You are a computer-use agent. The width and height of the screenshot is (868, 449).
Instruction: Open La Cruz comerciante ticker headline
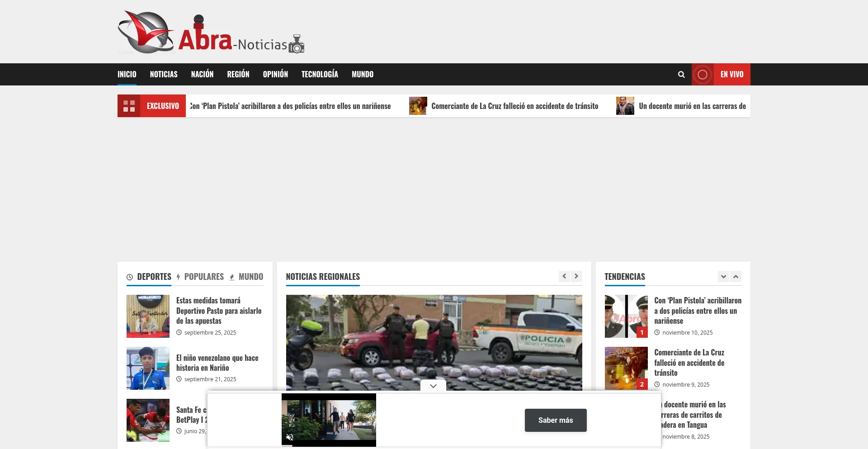(x=514, y=106)
